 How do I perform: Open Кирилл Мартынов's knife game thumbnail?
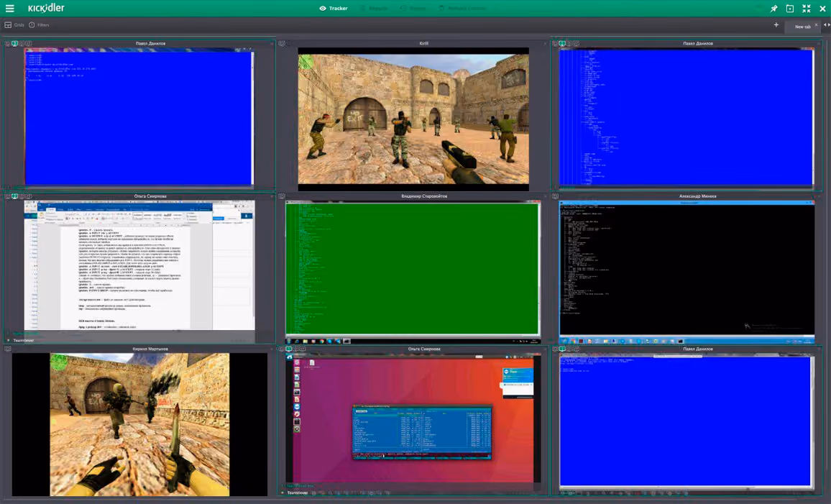(x=140, y=424)
